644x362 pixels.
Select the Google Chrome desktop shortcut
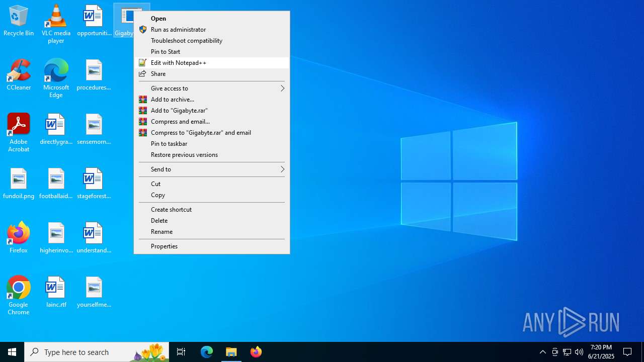click(19, 296)
